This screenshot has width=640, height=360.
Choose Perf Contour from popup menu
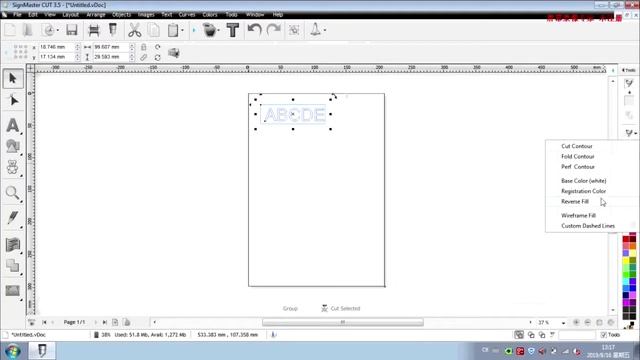[578, 167]
